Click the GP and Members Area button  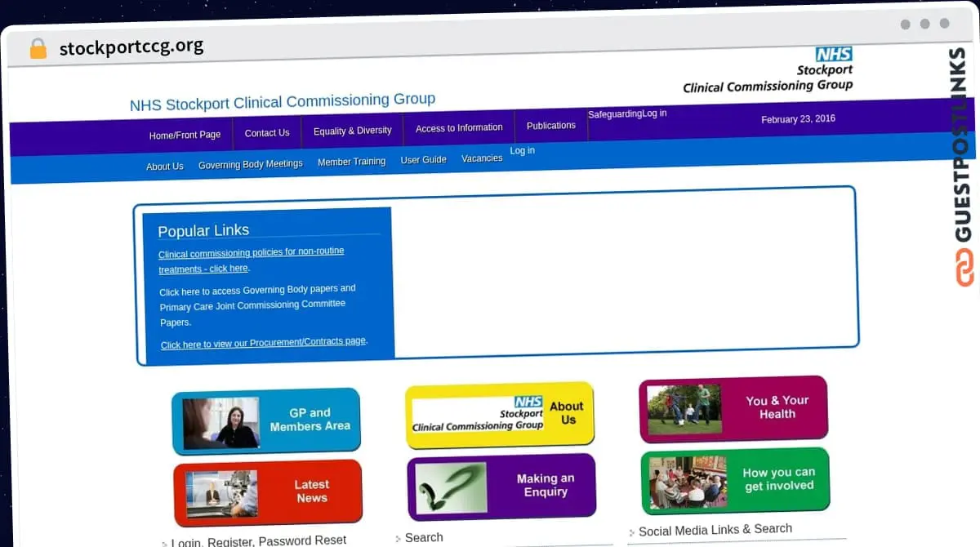pyautogui.click(x=266, y=421)
